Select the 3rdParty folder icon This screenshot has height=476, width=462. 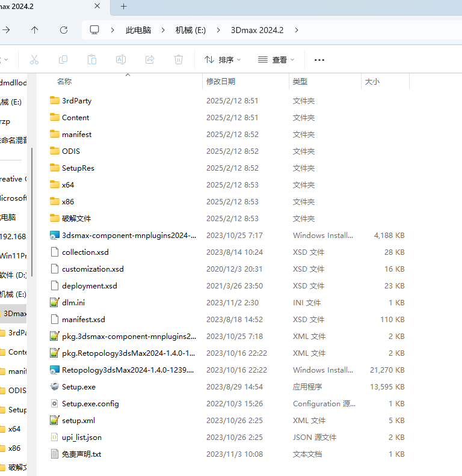tap(54, 100)
